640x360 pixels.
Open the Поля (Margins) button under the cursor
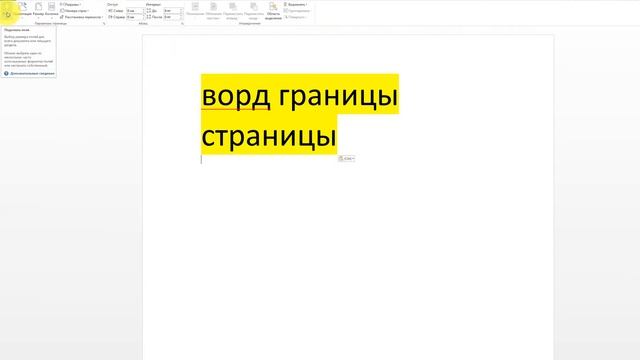pos(7,11)
